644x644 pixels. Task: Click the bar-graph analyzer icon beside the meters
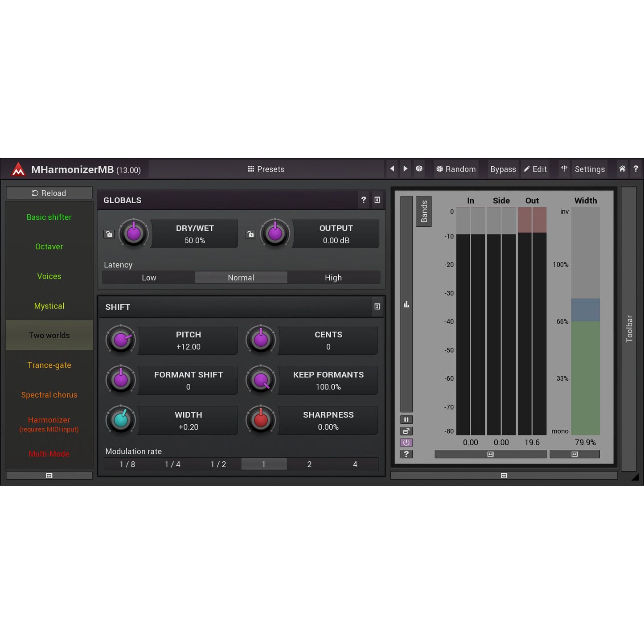[x=406, y=304]
